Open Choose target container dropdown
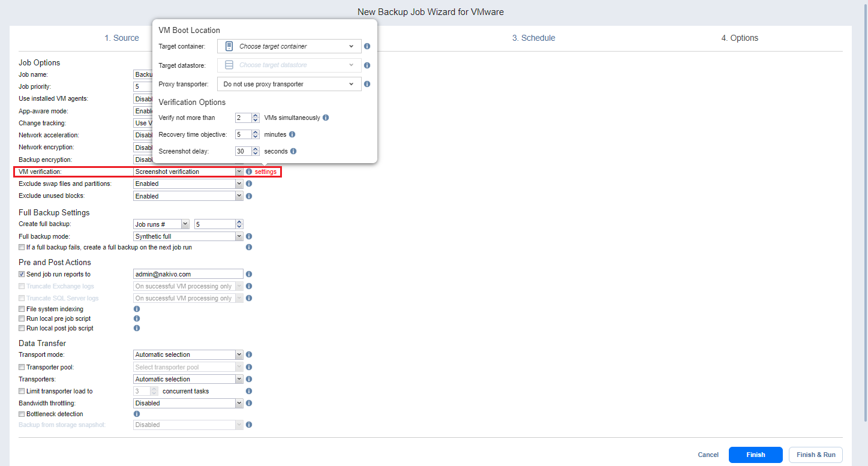 [x=289, y=46]
